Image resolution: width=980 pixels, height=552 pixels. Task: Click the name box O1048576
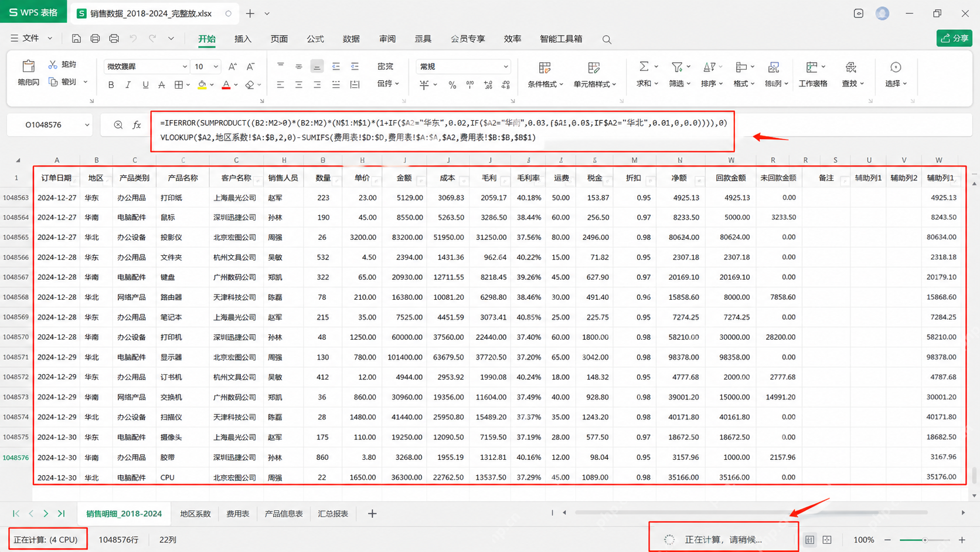pyautogui.click(x=43, y=125)
